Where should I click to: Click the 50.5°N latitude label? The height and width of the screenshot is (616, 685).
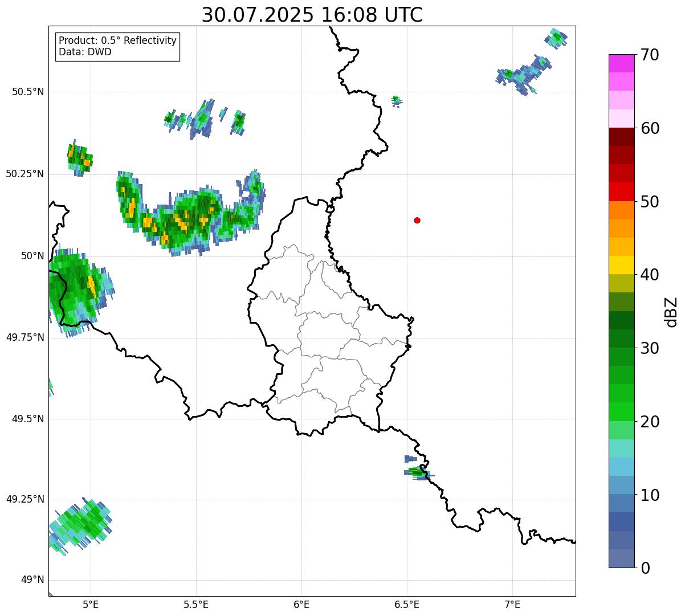[28, 92]
